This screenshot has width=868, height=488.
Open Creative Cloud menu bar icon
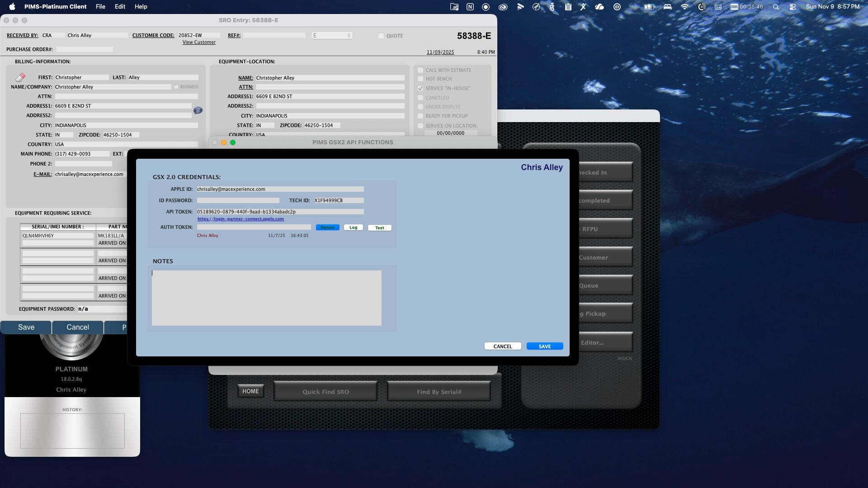[x=503, y=7]
